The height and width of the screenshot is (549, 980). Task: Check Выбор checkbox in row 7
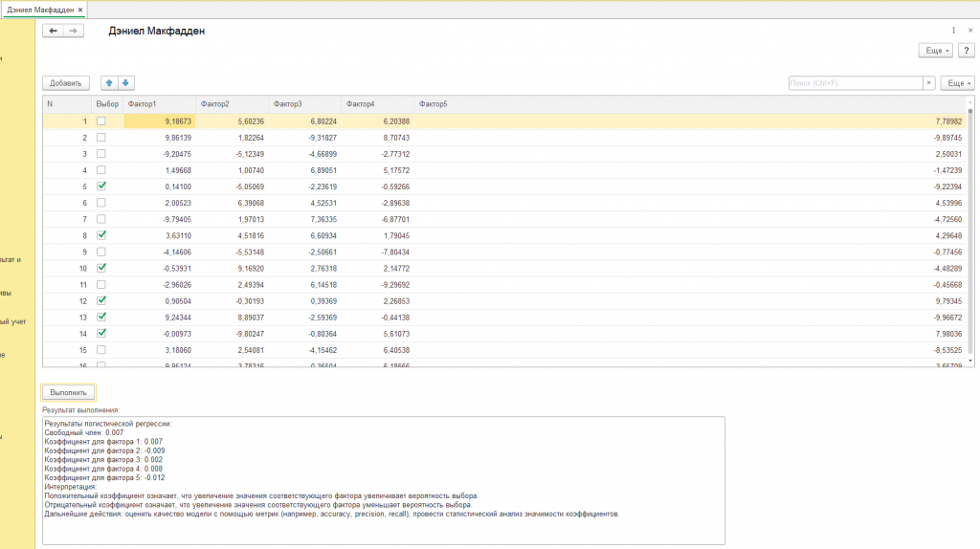click(101, 219)
